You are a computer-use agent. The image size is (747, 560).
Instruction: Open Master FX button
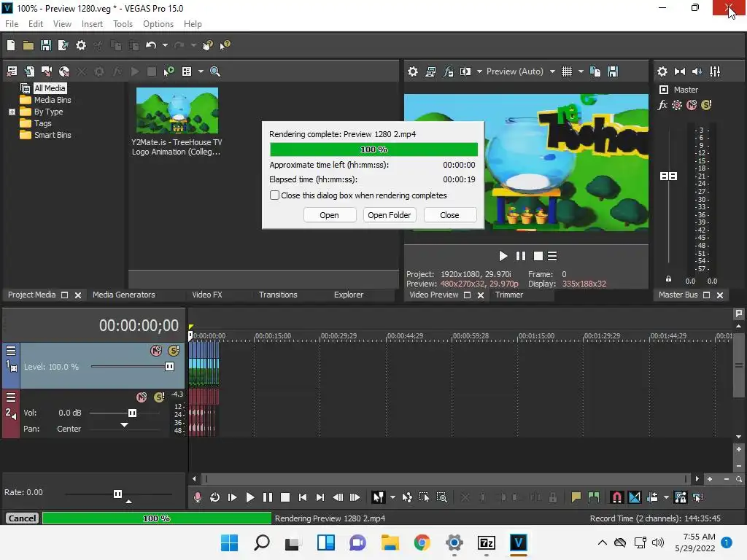point(662,105)
